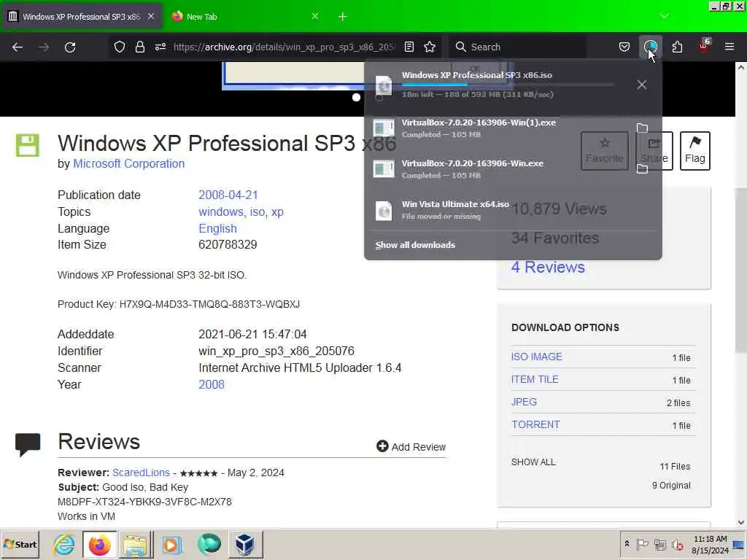Open the tracking protection shield icon
The height and width of the screenshot is (560, 747).
[x=120, y=47]
